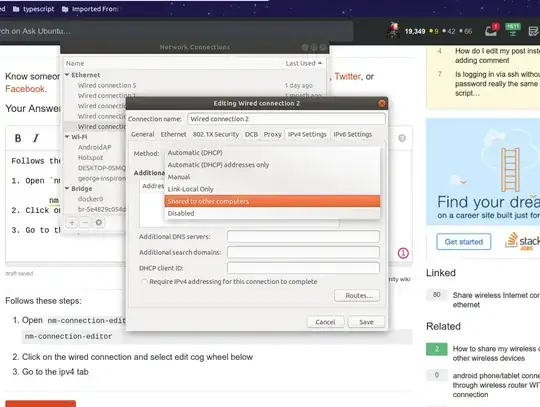This screenshot has width=540, height=407.
Task: Toggle Require IPv4 addressing checkbox
Action: 144,282
